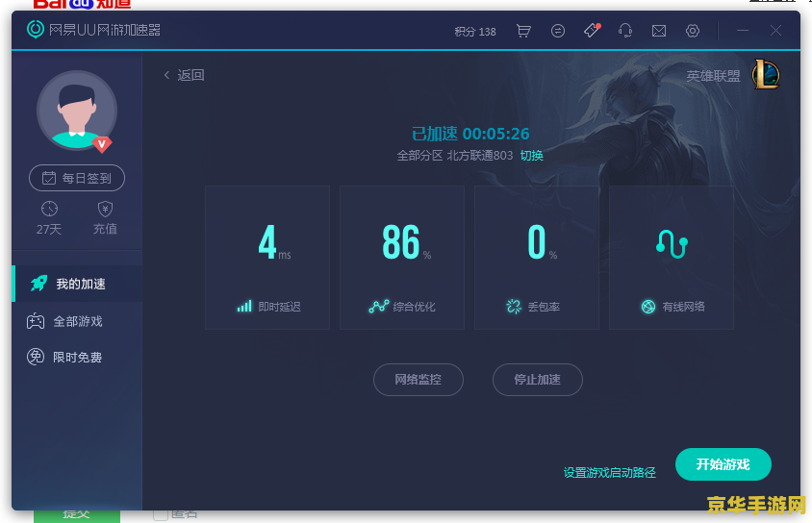Select 我的加速 in the sidebar
This screenshot has width=812, height=523.
click(77, 284)
